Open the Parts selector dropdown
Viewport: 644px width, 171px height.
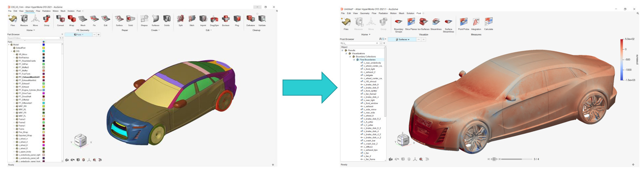79,35
